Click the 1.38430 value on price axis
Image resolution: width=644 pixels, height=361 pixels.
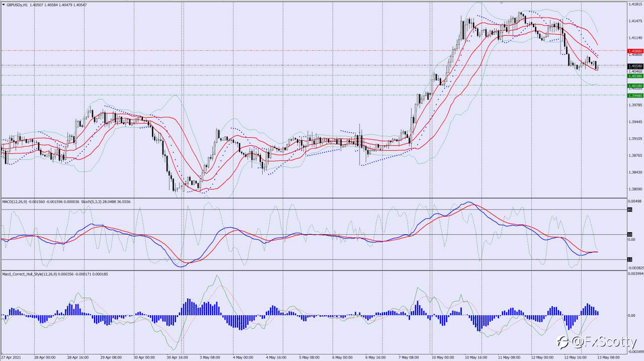[634, 172]
